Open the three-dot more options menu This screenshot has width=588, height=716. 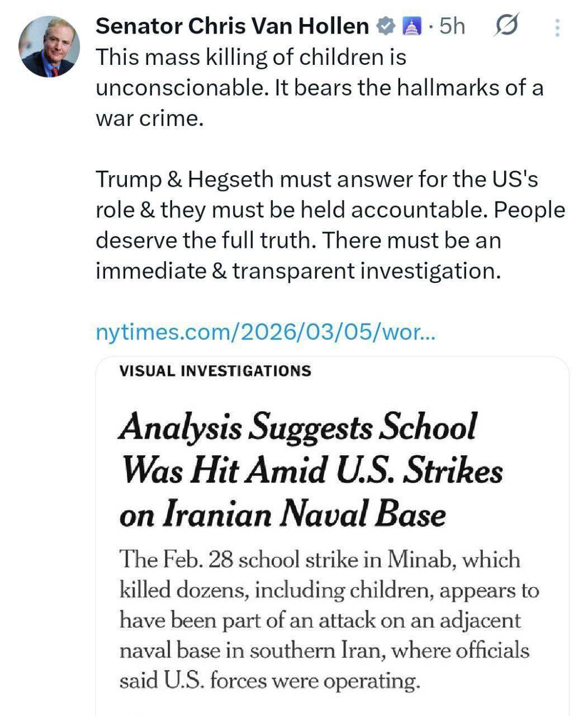[x=557, y=27]
